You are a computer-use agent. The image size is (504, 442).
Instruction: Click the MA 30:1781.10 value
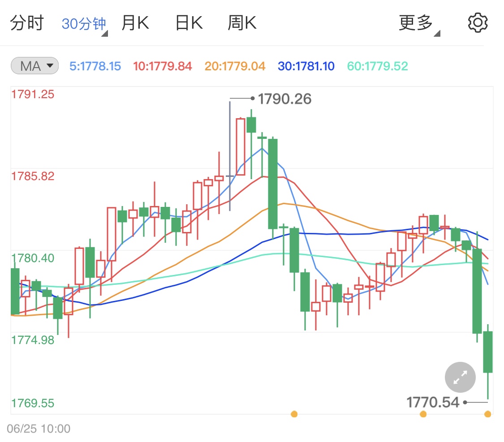coord(306,66)
